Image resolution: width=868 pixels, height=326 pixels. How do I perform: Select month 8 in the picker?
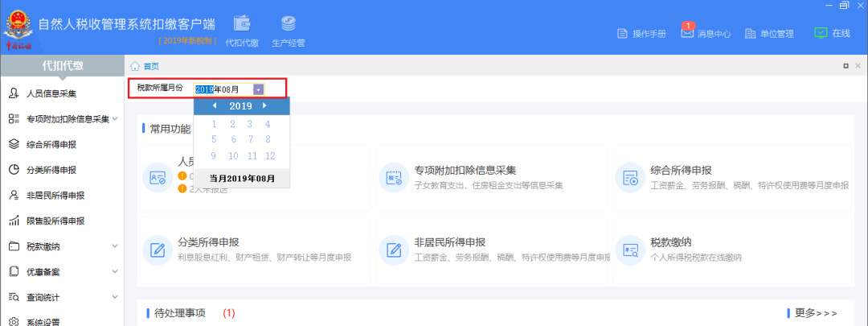click(x=268, y=139)
